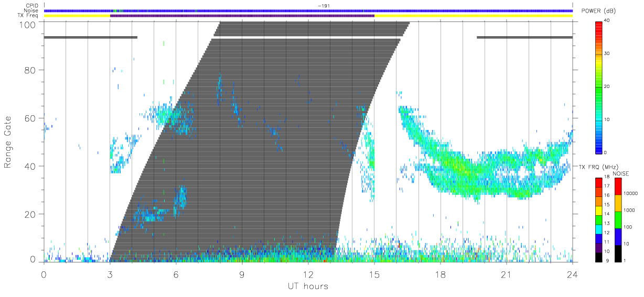Click the 'UT hours' axis title

pos(308,286)
